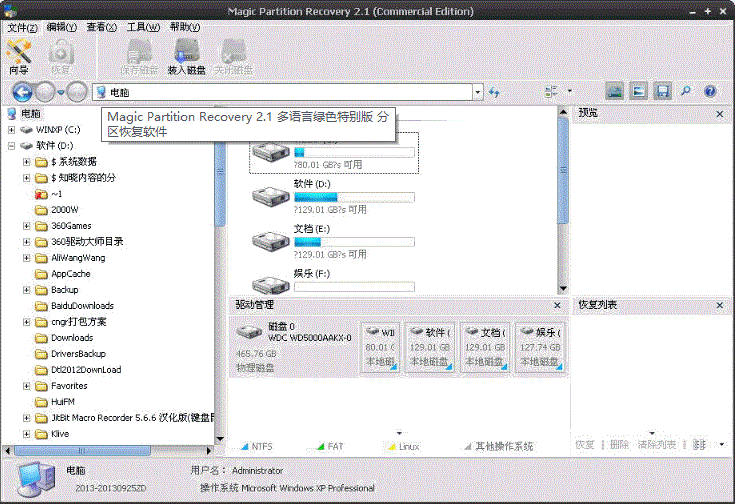Open the search magnifier tool
The height and width of the screenshot is (504, 735).
(686, 91)
